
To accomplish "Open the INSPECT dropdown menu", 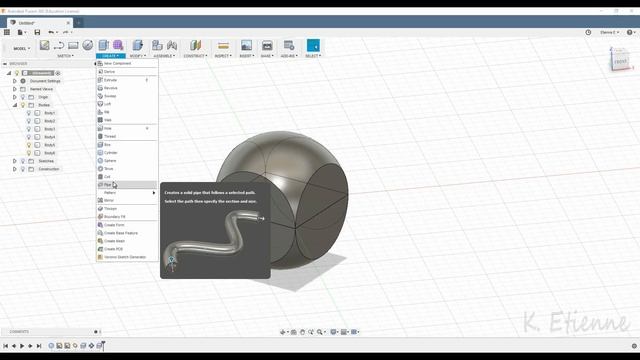I will pyautogui.click(x=223, y=56).
